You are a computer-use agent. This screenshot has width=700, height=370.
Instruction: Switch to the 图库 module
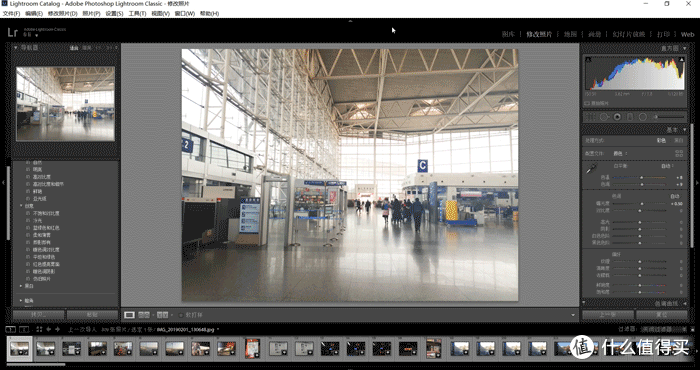(508, 34)
